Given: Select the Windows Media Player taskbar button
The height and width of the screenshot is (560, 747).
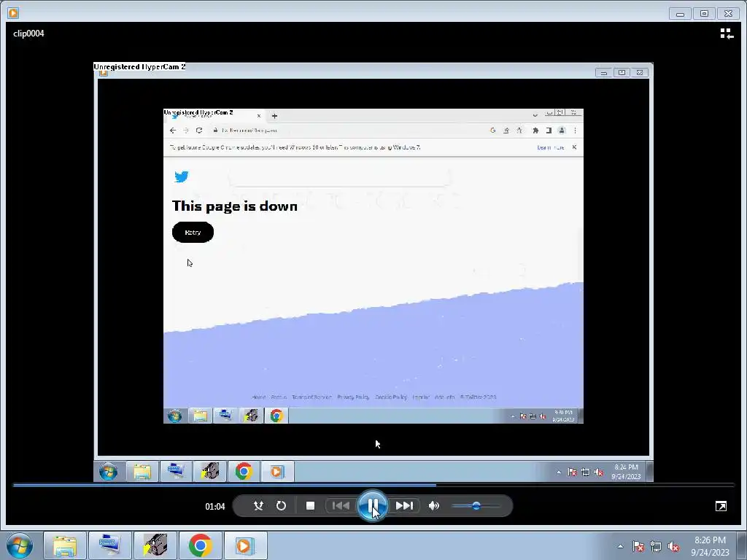Looking at the screenshot, I should [x=245, y=545].
